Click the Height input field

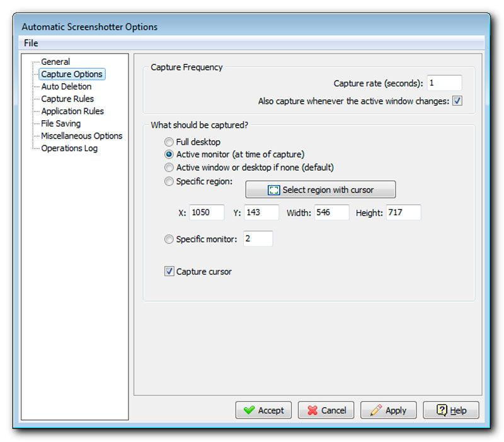(403, 212)
